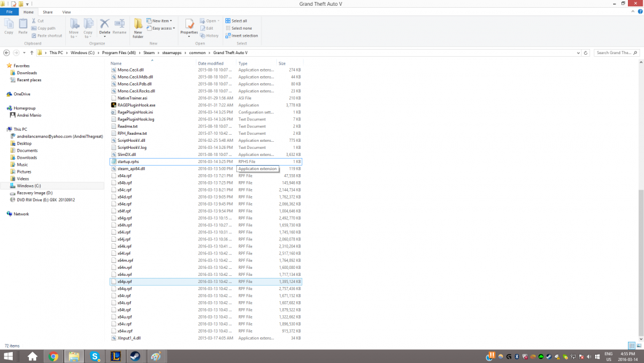
Task: Click Select all in ribbon
Action: [x=236, y=21]
